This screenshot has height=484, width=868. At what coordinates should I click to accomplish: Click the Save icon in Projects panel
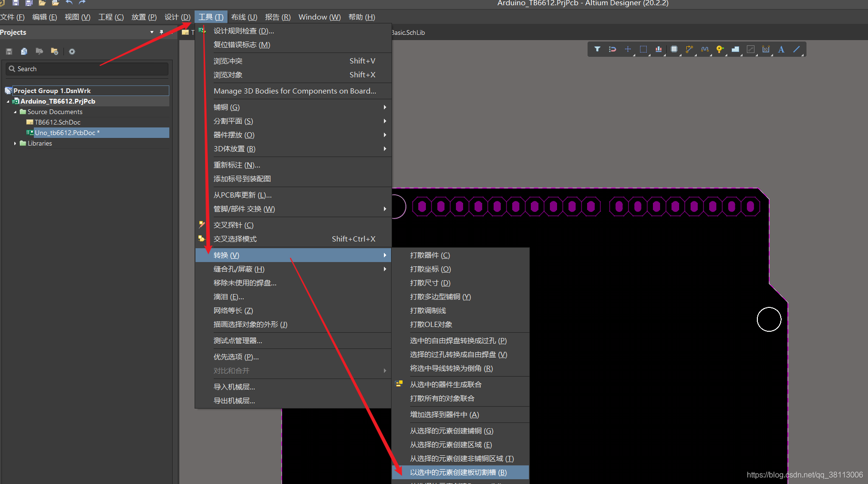click(9, 52)
